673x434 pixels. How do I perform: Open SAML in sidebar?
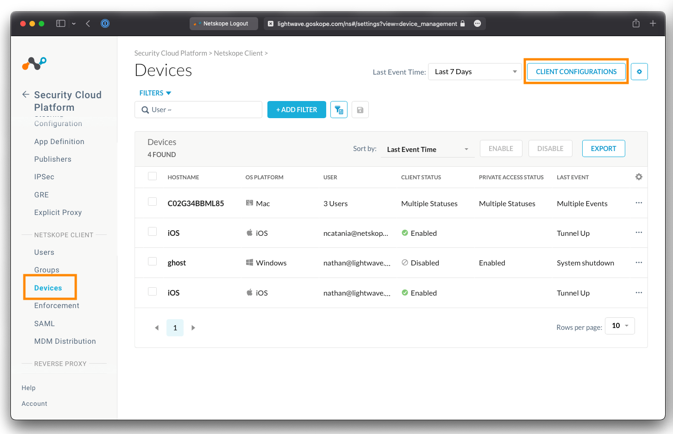(x=44, y=323)
